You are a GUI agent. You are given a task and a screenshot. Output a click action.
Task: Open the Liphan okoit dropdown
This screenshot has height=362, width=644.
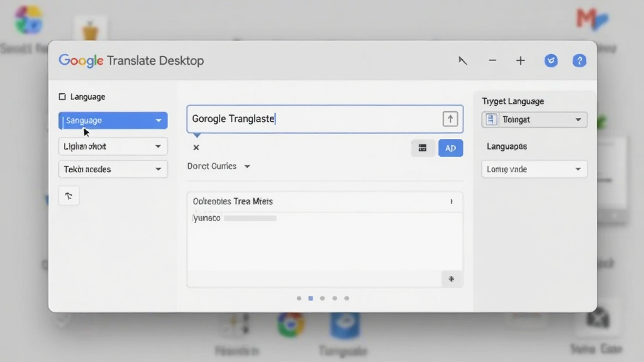tap(113, 146)
